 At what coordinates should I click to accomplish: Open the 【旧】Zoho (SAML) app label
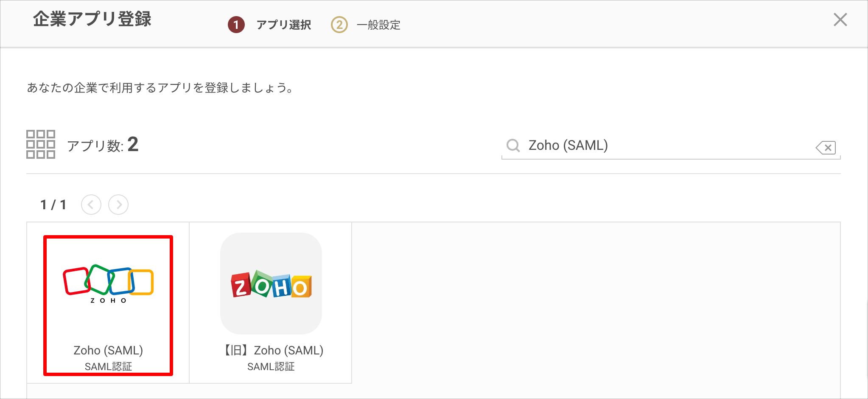271,350
